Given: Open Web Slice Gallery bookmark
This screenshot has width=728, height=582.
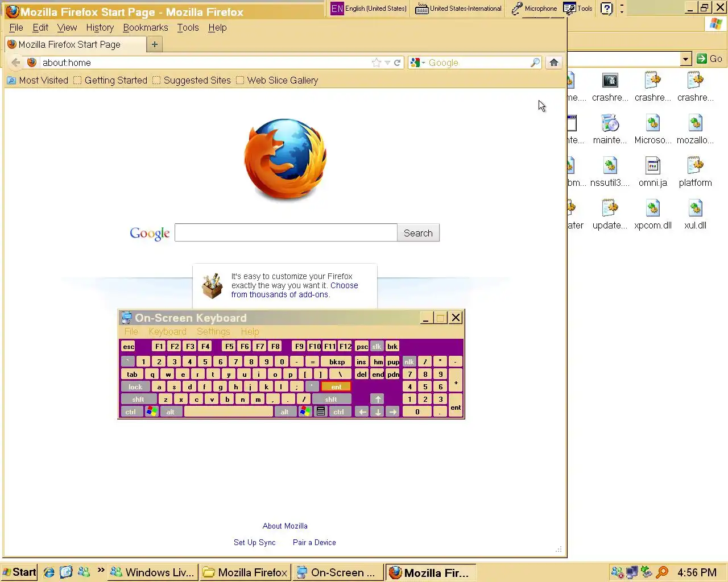Looking at the screenshot, I should 277,80.
